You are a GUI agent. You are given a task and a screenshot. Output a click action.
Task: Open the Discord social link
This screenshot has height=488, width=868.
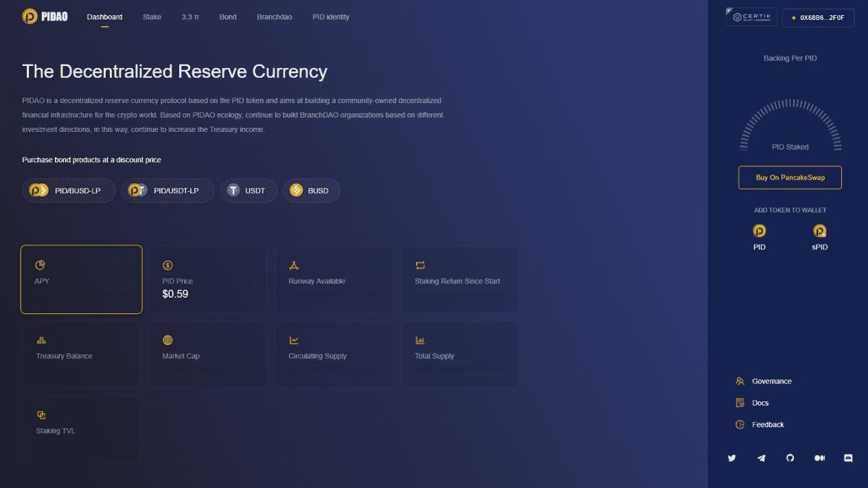click(848, 458)
